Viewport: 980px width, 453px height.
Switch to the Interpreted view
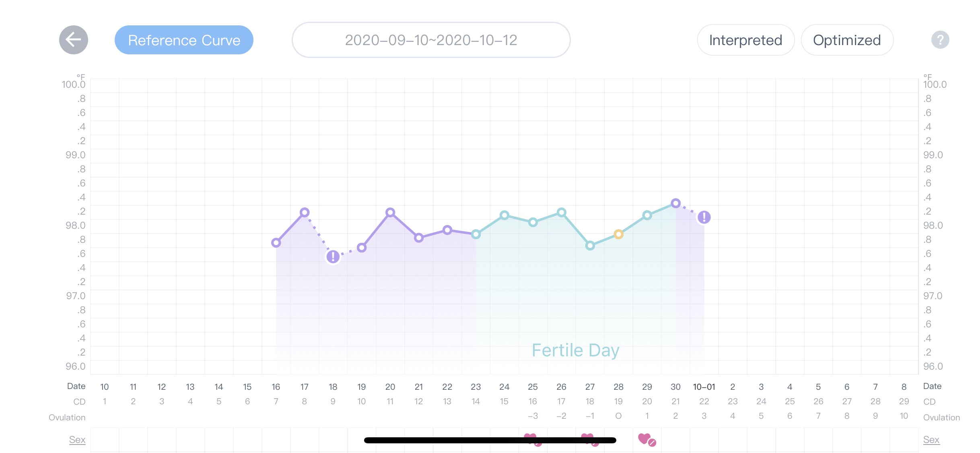click(745, 40)
